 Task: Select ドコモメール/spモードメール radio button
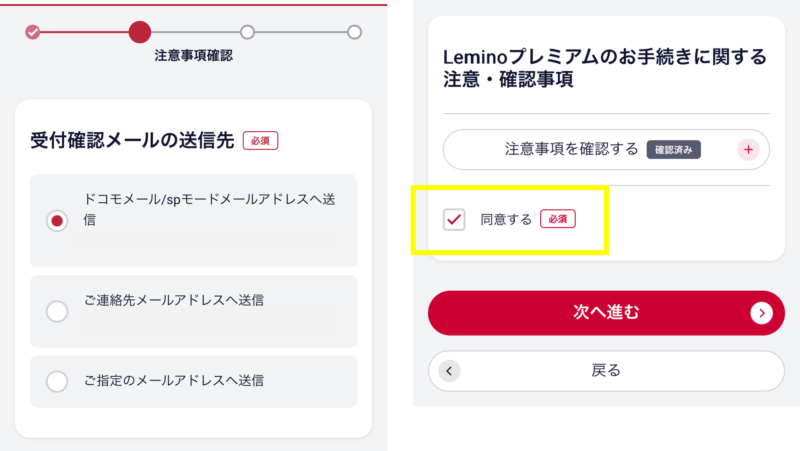57,220
